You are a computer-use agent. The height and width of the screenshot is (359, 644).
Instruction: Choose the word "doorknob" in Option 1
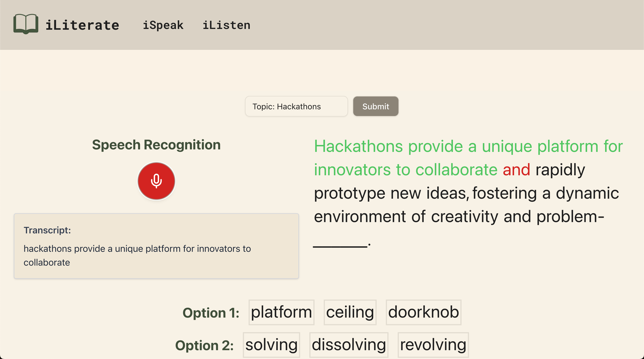coord(423,312)
